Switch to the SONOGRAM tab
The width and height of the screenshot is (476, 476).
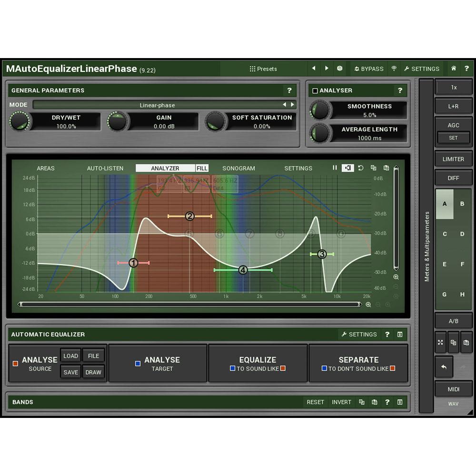tap(238, 168)
